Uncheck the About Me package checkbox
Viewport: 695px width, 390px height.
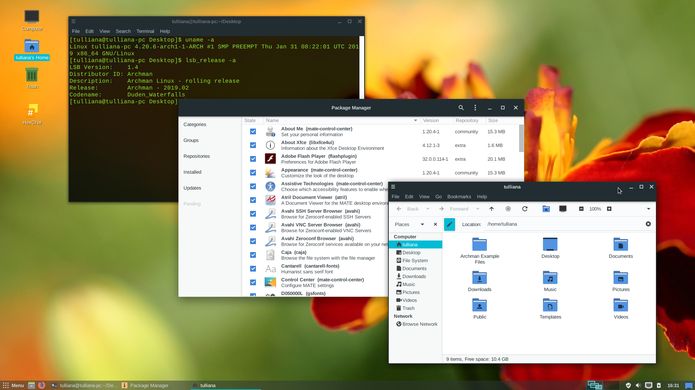tap(253, 132)
